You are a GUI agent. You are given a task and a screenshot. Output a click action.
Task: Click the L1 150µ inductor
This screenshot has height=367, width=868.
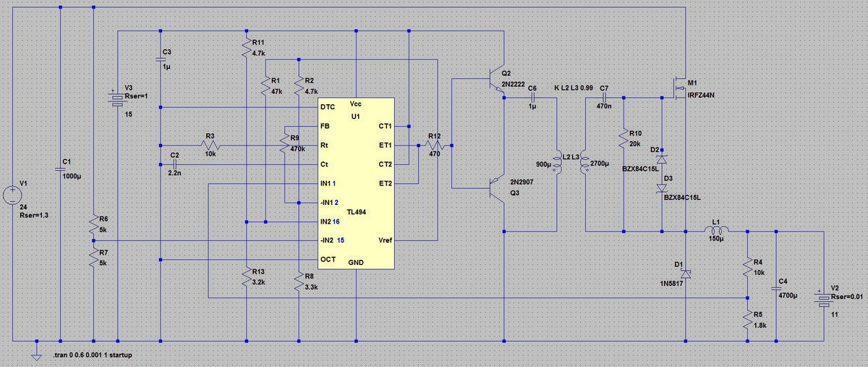click(717, 232)
